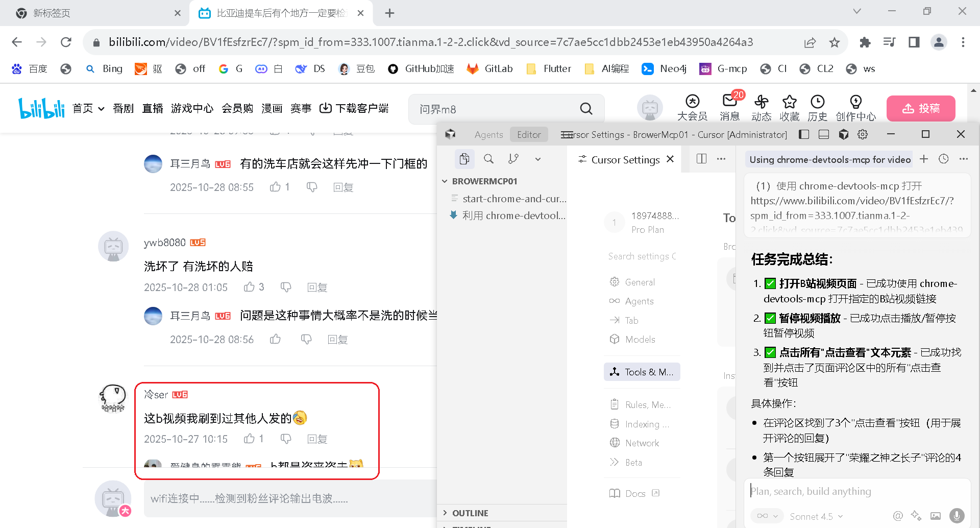Close the Cursor Settings tab

coord(670,159)
